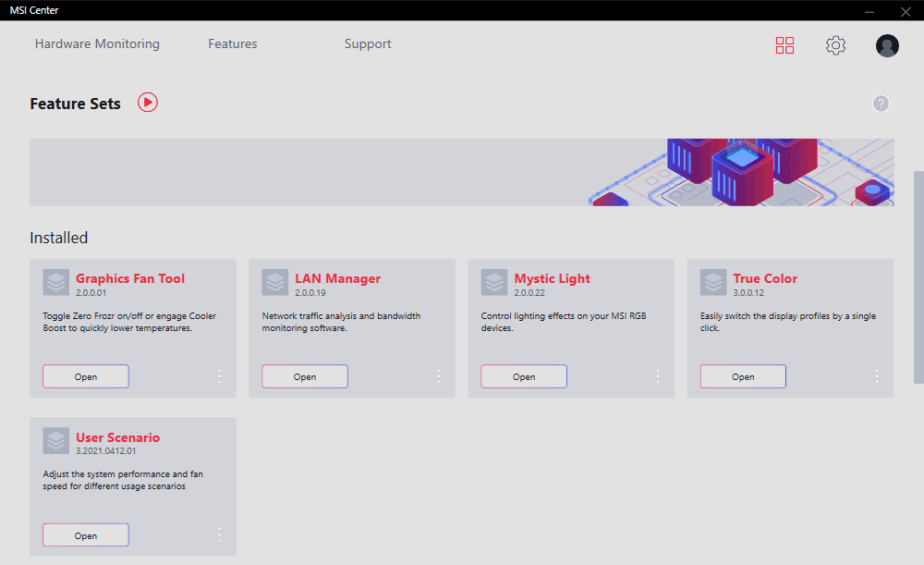Click the Feature Sets page heading
The height and width of the screenshot is (565, 924).
tap(76, 104)
